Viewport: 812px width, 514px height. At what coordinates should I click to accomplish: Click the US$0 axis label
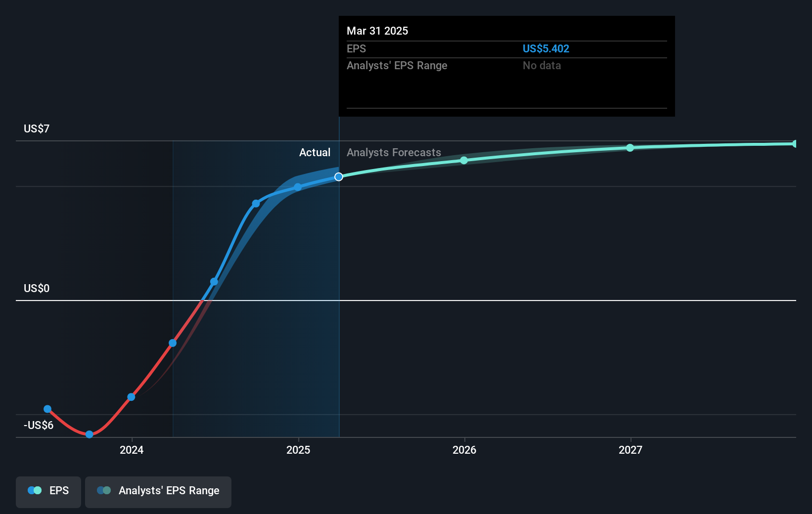(x=37, y=288)
